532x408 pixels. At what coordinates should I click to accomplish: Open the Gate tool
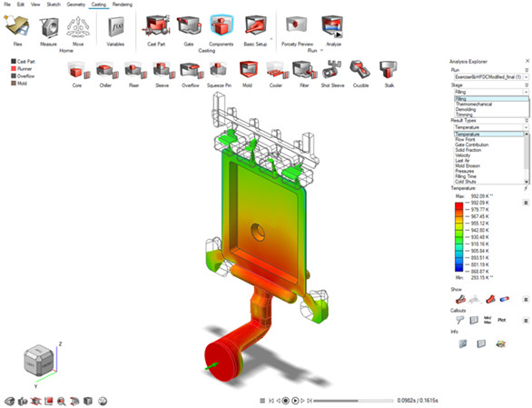tap(189, 26)
